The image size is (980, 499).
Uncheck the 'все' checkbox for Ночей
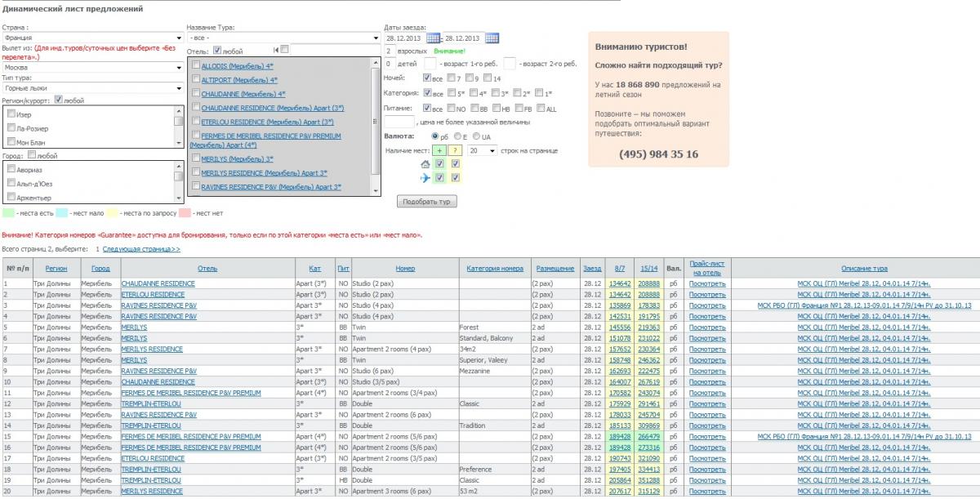[427, 78]
